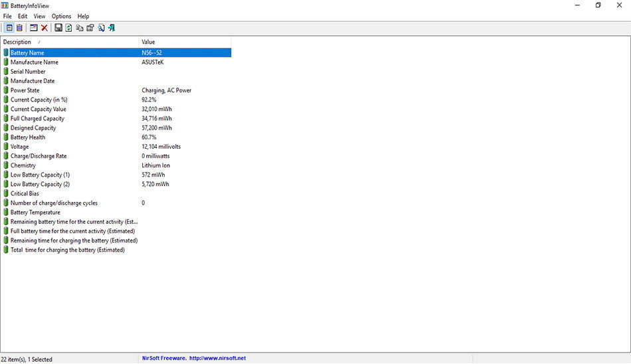Viewport: 631px width, 364px height.
Task: Click the battery icon beside Power State
Action: pos(5,90)
